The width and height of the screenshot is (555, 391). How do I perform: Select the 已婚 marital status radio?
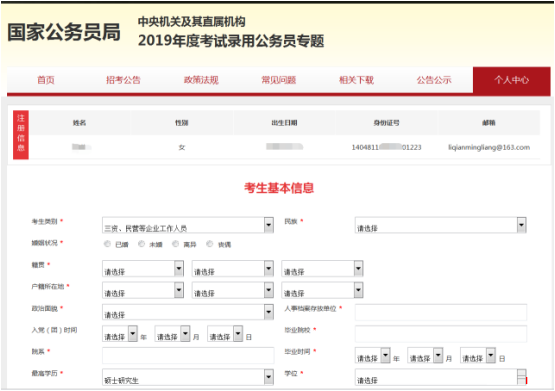(108, 244)
